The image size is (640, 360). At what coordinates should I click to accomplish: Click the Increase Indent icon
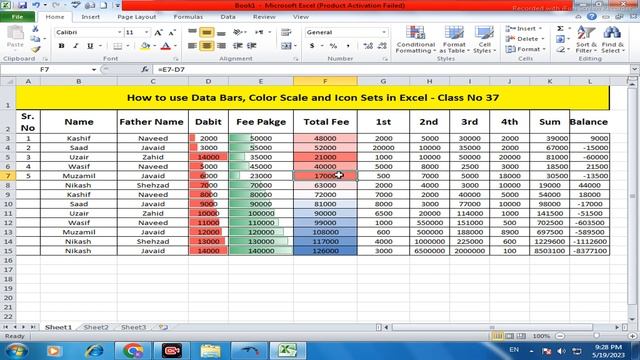point(252,46)
